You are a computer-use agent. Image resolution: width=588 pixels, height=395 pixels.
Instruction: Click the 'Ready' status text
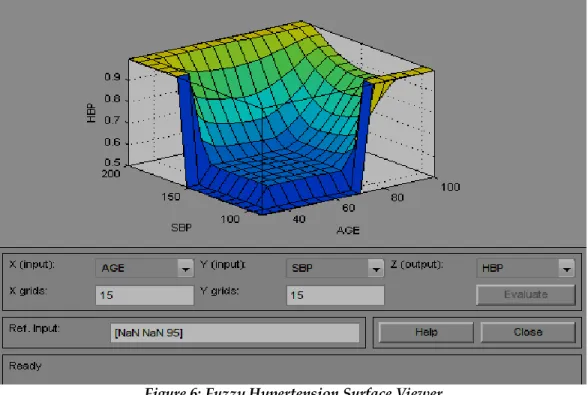25,366
